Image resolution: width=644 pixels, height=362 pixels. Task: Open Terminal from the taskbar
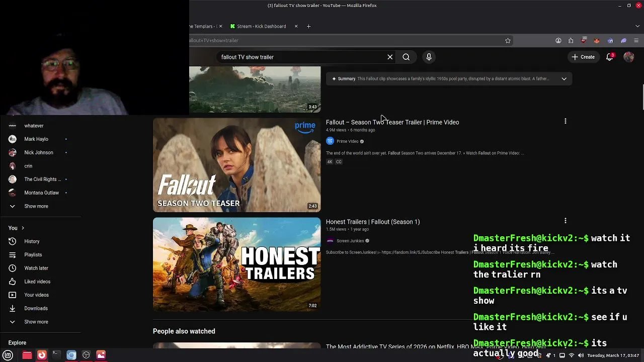pos(56,355)
